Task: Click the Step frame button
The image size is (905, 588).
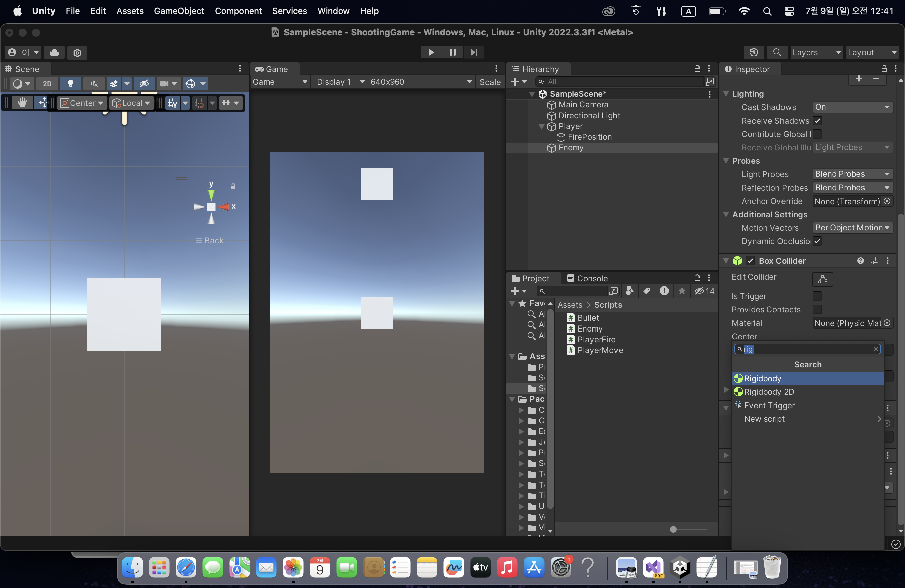Action: pyautogui.click(x=473, y=52)
